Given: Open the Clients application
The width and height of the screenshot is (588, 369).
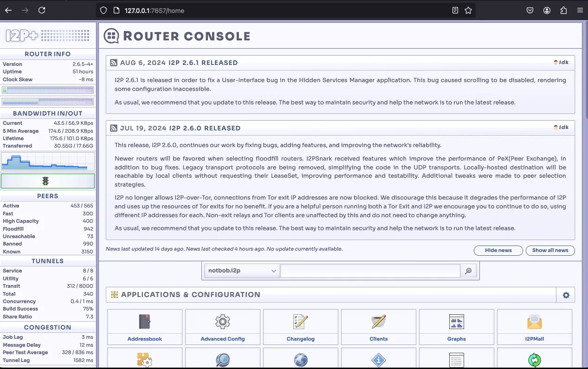Looking at the screenshot, I should (x=378, y=326).
